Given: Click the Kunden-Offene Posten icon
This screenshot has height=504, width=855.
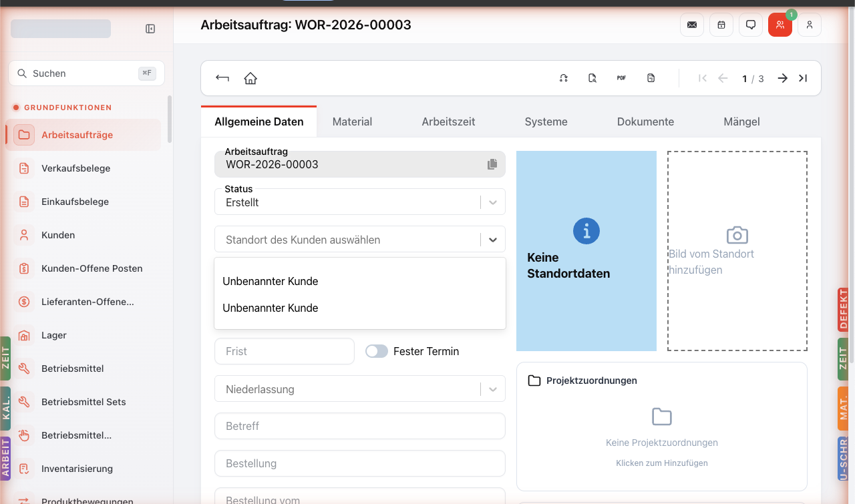Looking at the screenshot, I should pos(24,268).
